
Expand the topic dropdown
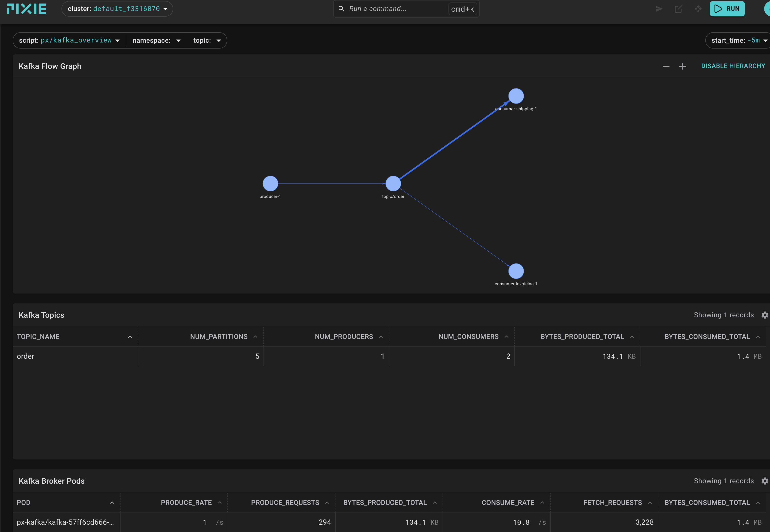207,40
